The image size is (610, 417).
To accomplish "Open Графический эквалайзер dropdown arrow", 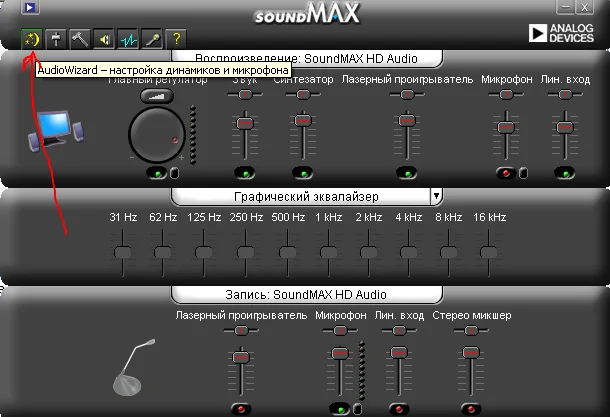I will [436, 196].
